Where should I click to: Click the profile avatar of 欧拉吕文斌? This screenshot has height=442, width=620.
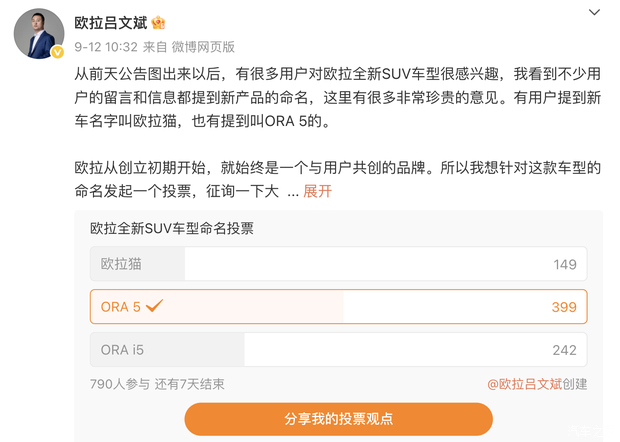click(x=39, y=32)
